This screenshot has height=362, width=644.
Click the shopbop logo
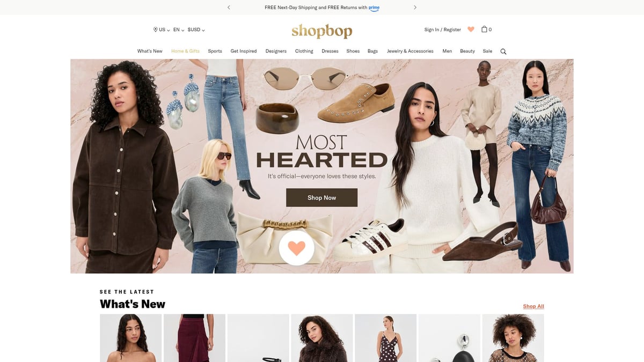pyautogui.click(x=322, y=31)
